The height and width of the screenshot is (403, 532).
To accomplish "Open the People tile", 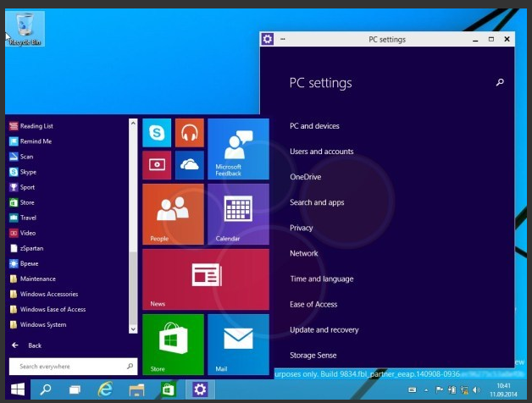I will point(173,214).
